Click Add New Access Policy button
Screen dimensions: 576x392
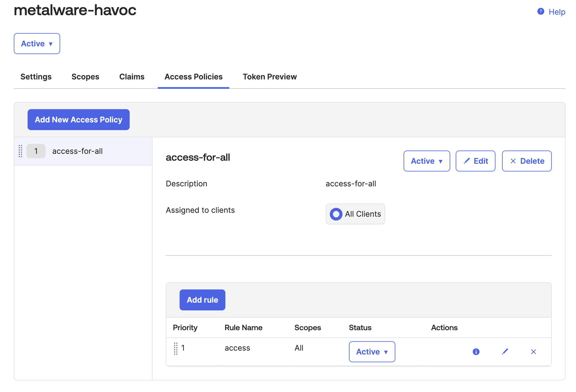coord(78,120)
